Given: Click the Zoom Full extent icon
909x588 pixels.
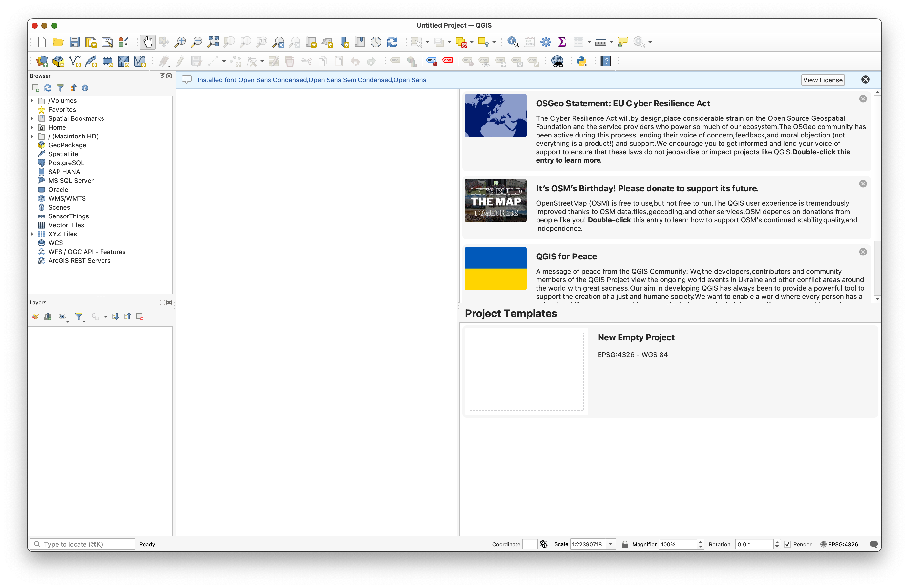Looking at the screenshot, I should [213, 42].
